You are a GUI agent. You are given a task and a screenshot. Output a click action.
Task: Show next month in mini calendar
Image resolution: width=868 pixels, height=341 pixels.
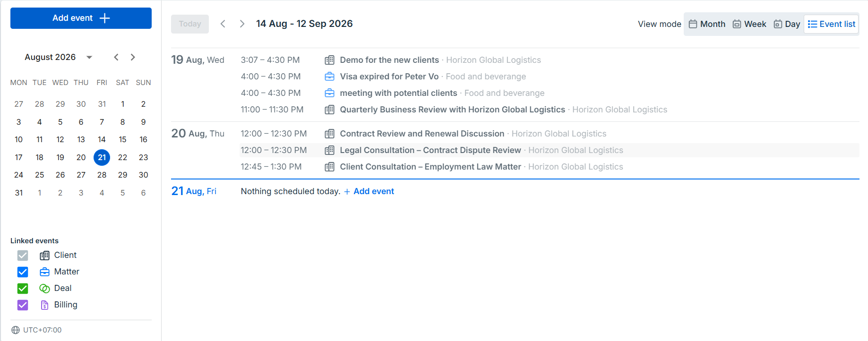point(133,57)
